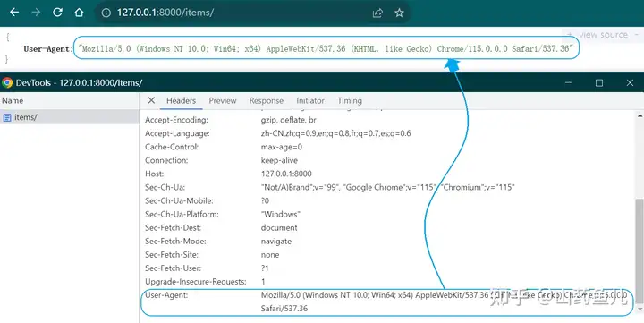
Task: Click the headers pane scrollbar thumb
Action: [640, 251]
